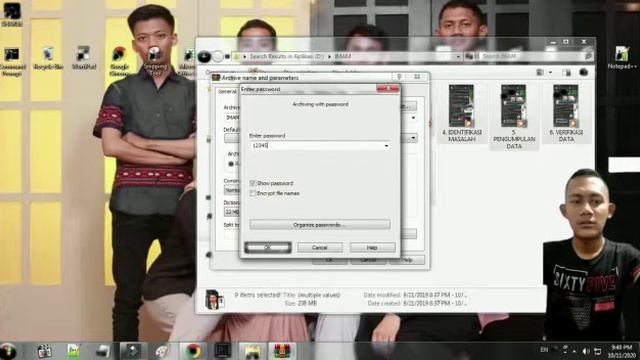Open the view options dropdown arrow in Explorer
The width and height of the screenshot is (640, 360).
[x=550, y=72]
